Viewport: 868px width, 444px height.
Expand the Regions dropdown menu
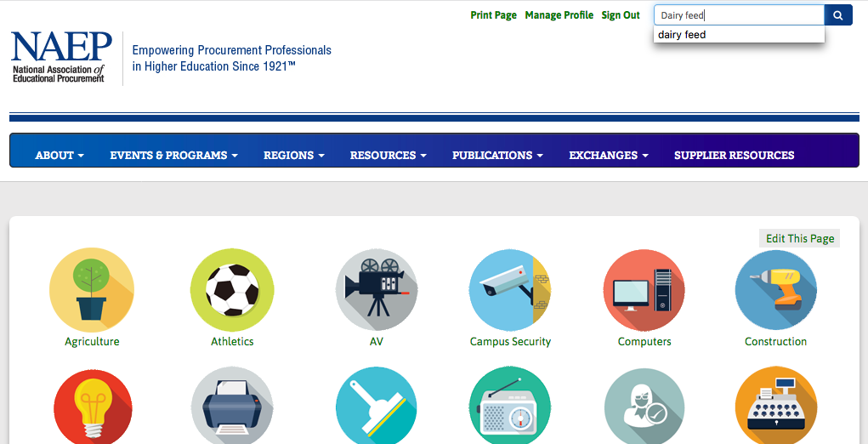(294, 156)
